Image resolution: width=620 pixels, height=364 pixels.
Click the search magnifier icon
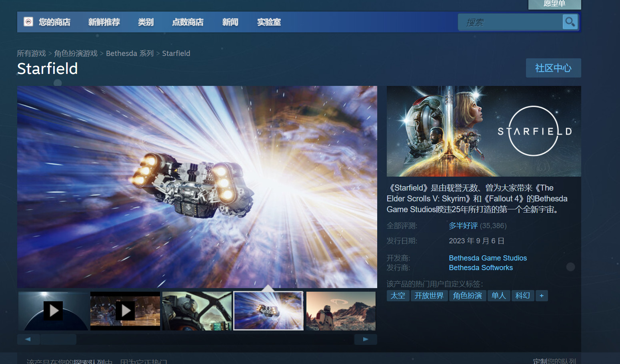pos(570,22)
